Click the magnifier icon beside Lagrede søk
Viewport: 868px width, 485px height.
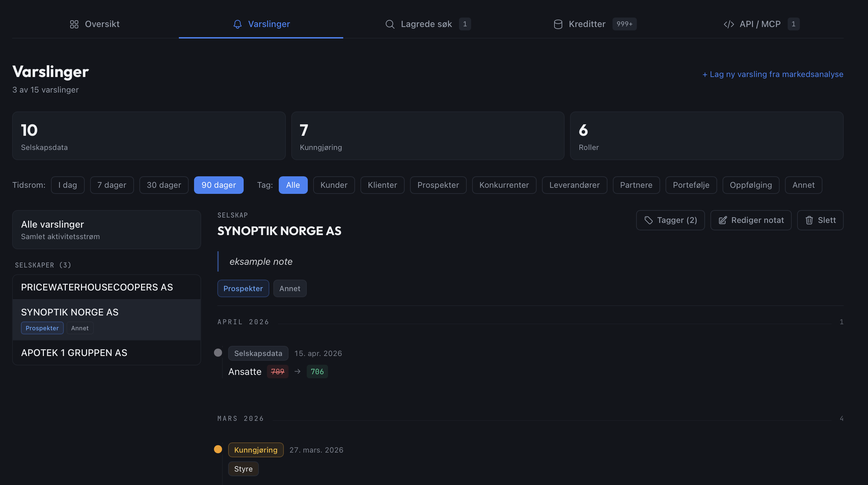390,24
